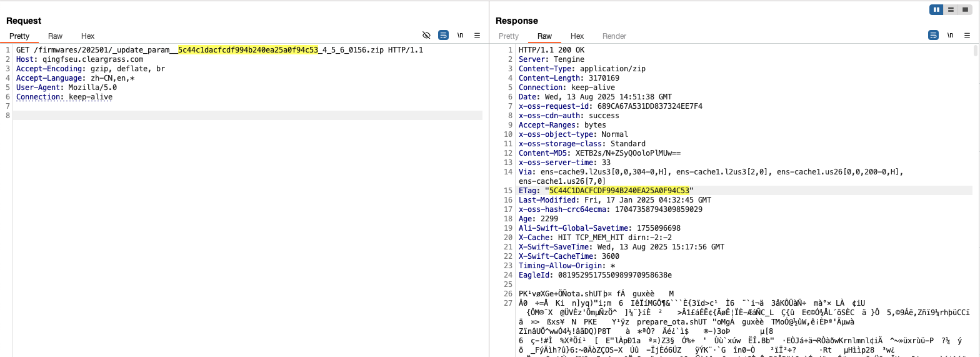Switch Response view to Pretty tab
Screen dimensions: 980x357
pos(509,36)
